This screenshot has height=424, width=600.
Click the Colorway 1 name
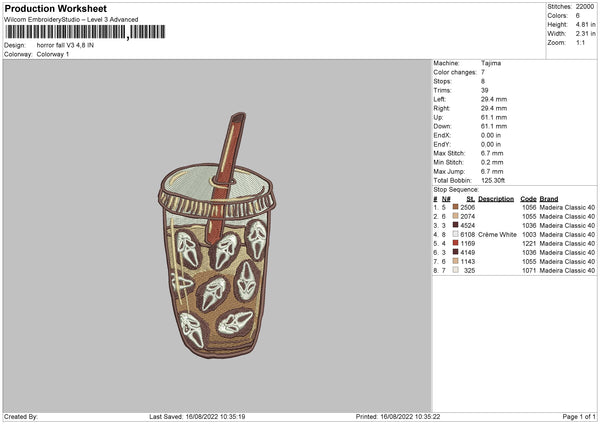point(53,54)
